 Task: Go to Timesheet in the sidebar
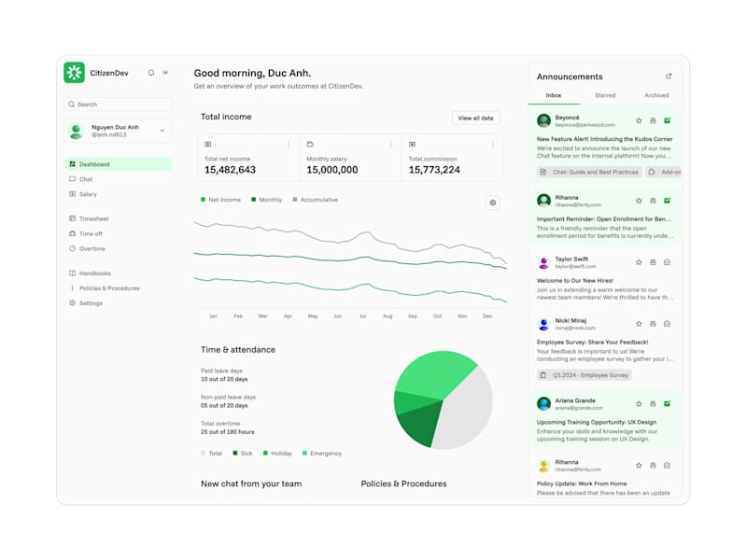(89, 218)
